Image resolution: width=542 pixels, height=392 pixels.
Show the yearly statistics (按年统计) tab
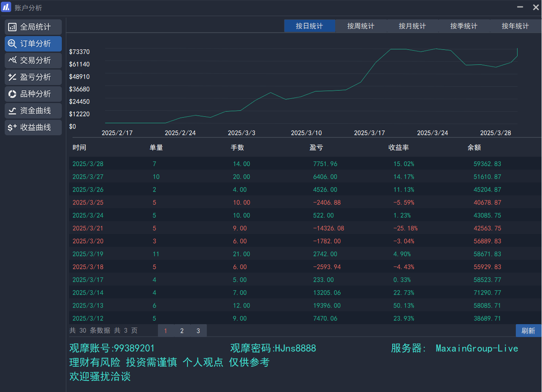point(515,26)
